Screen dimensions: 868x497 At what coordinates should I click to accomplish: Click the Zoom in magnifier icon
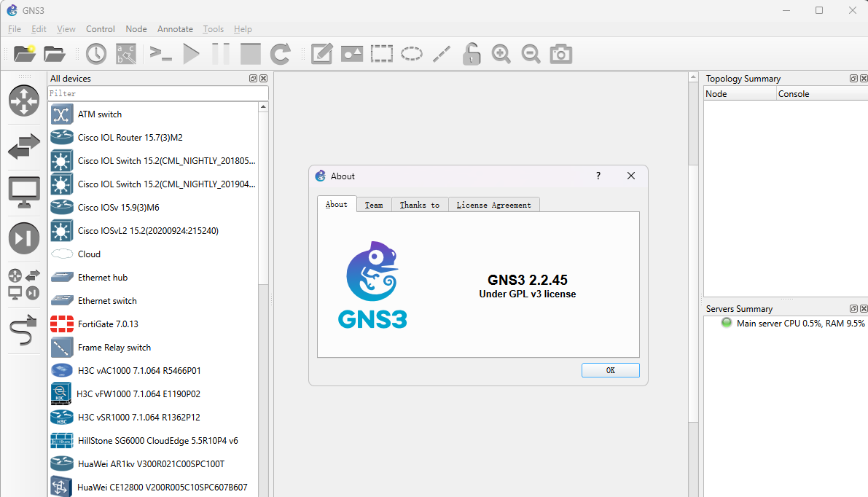501,54
